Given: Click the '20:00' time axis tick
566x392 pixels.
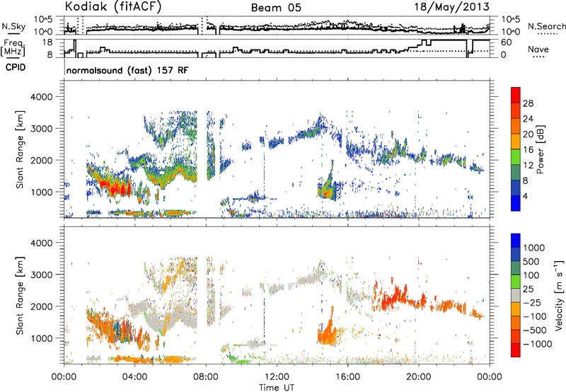Looking at the screenshot, I should pos(418,377).
